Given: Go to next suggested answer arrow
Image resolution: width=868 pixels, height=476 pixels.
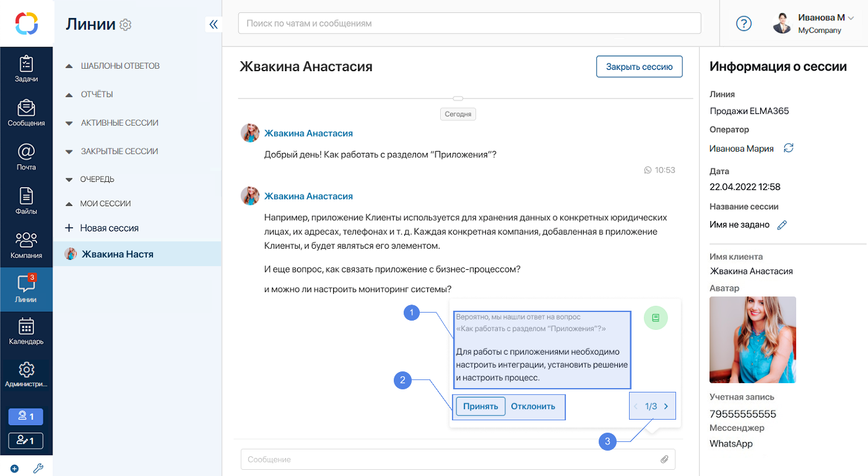Looking at the screenshot, I should click(666, 407).
